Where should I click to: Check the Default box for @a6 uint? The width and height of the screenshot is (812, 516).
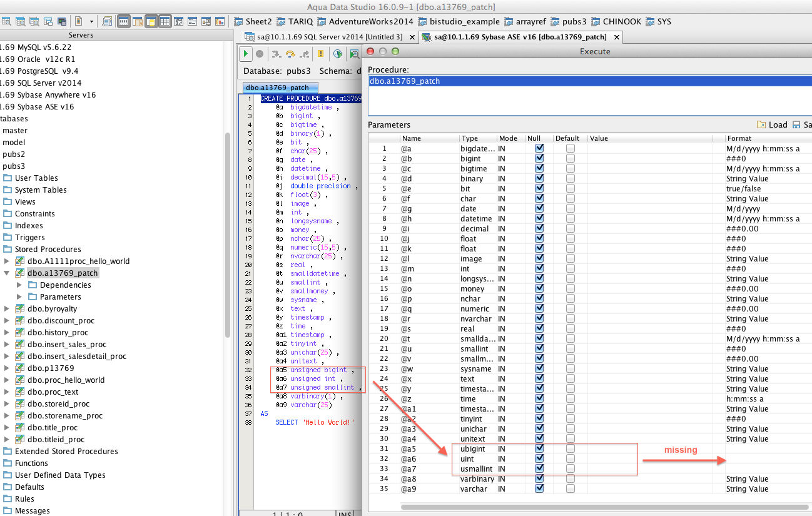571,458
